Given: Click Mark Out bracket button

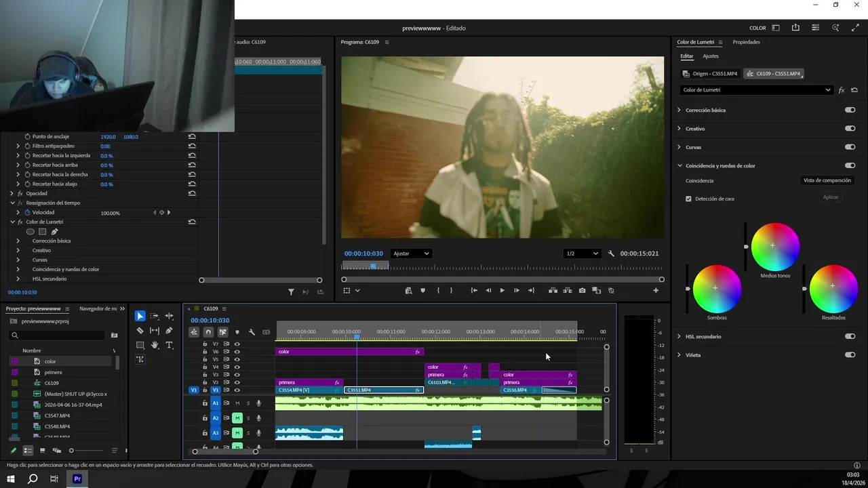Looking at the screenshot, I should click(x=451, y=291).
